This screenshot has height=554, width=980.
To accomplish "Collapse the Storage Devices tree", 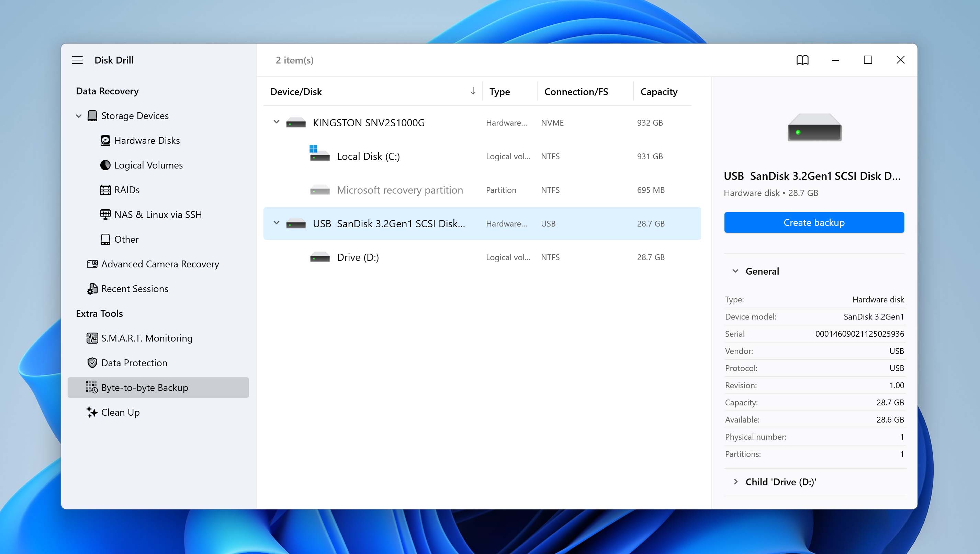I will (78, 116).
